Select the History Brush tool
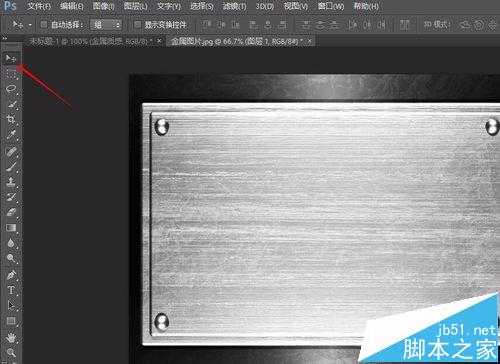The height and width of the screenshot is (364, 500). (x=11, y=197)
